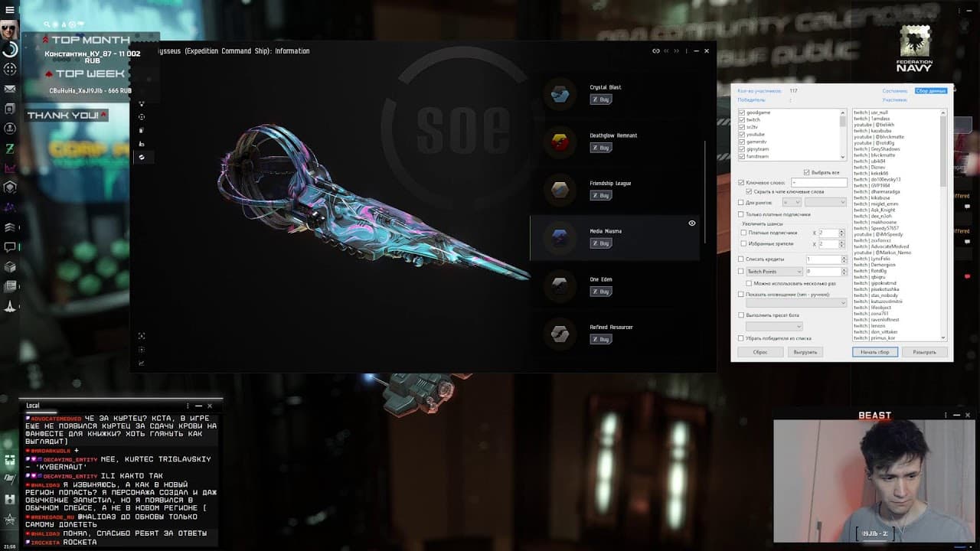Screen dimensions: 980x551
Task: Buy the Crystal Blast skin
Action: 601,99
